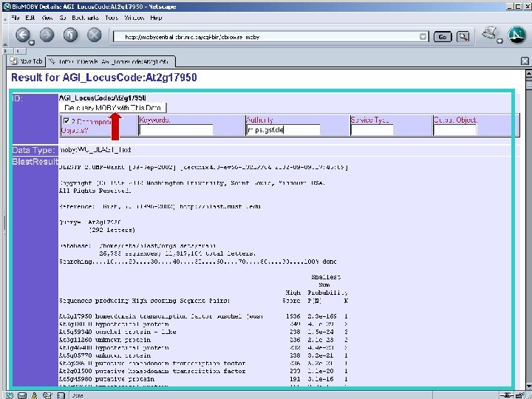
Task: Open the Tools menu
Action: pyautogui.click(x=112, y=18)
